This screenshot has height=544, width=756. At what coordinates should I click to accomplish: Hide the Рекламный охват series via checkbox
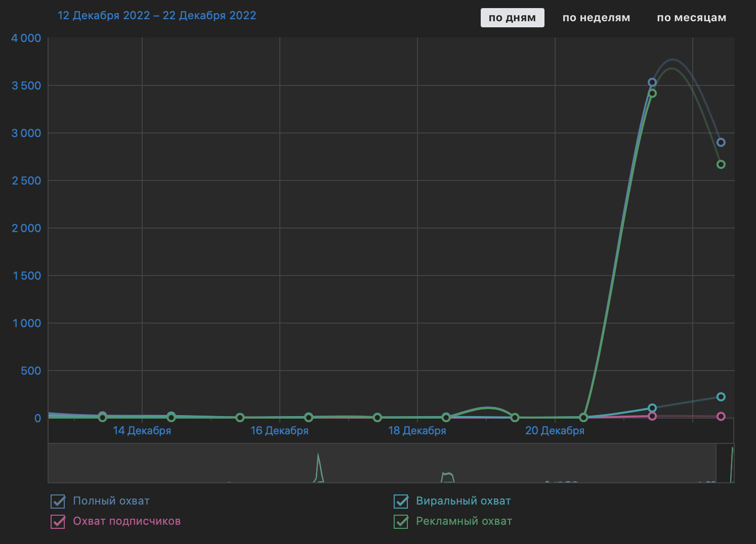[x=401, y=522]
